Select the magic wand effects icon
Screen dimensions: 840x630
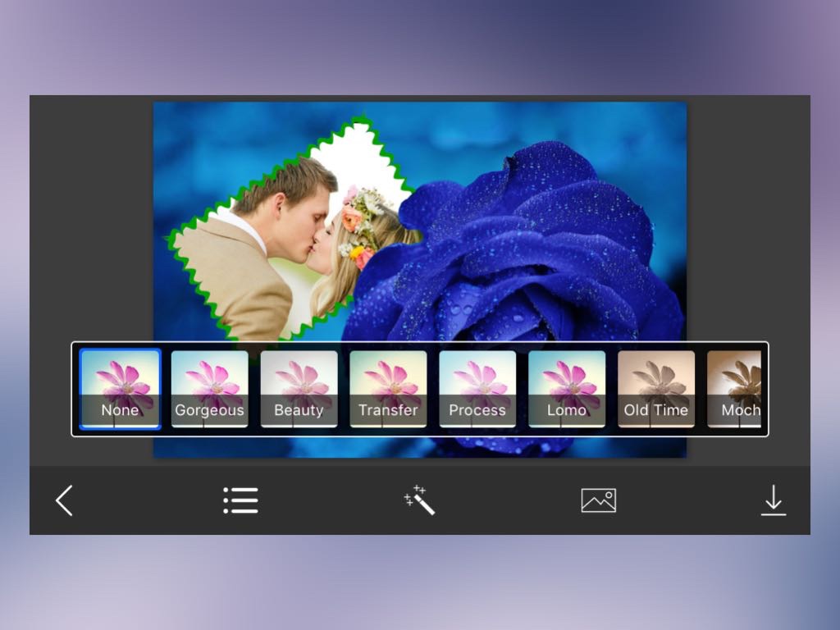click(419, 500)
